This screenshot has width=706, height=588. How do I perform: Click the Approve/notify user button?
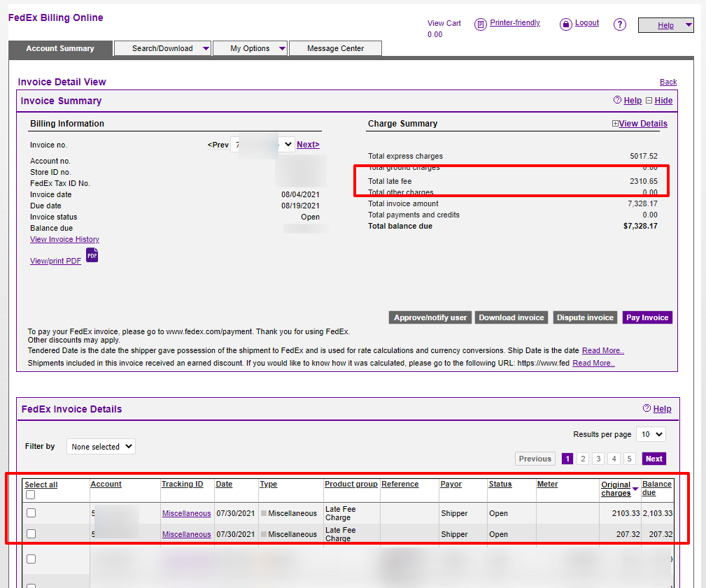[x=430, y=317]
